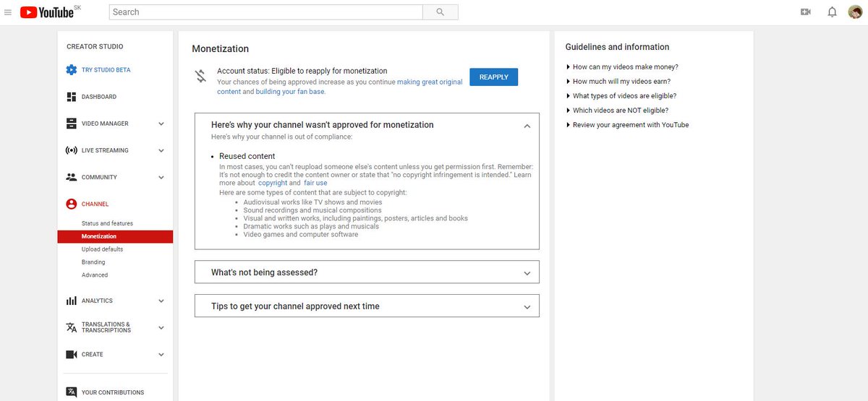Expand 'What's not being assessed?' panel

(367, 272)
